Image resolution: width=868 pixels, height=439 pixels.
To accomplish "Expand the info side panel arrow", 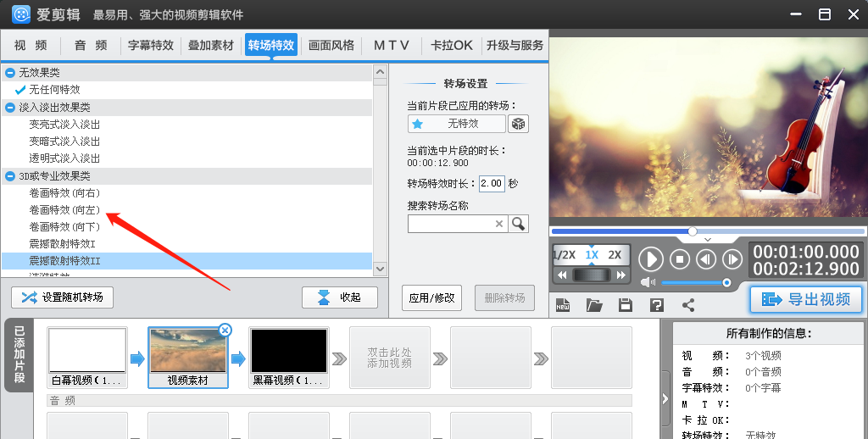I will click(665, 398).
